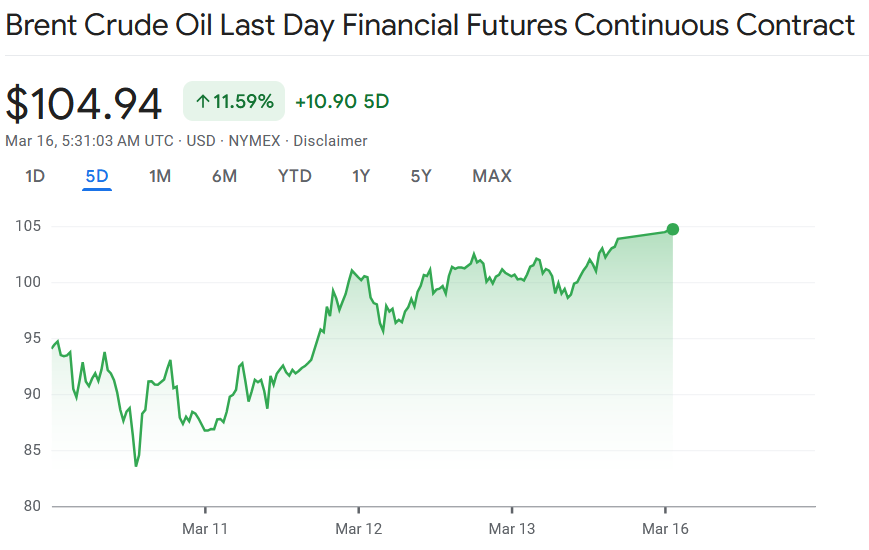Switch chart to the 1Y range
869x550 pixels.
click(361, 177)
